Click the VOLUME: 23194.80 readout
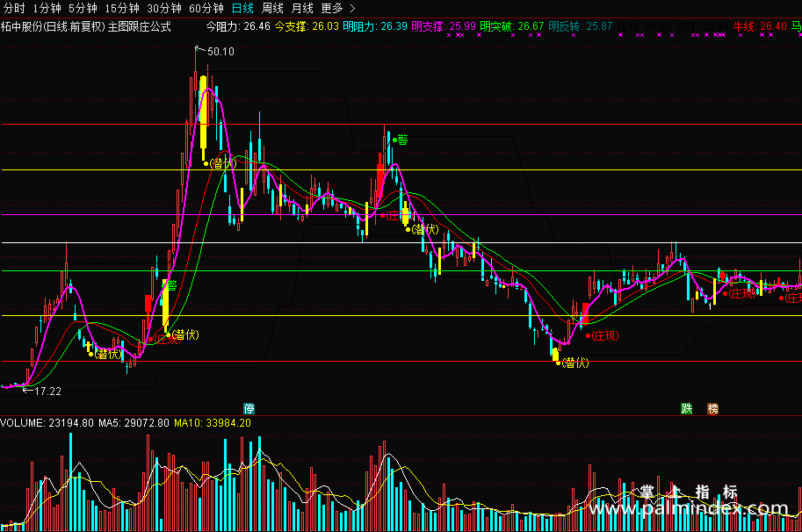This screenshot has width=802, height=532. [47, 422]
